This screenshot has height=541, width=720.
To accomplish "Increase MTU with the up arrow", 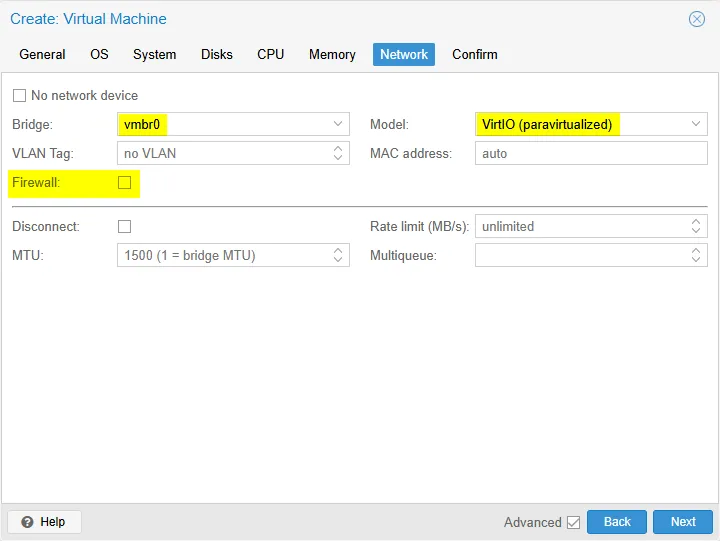I will [x=338, y=251].
